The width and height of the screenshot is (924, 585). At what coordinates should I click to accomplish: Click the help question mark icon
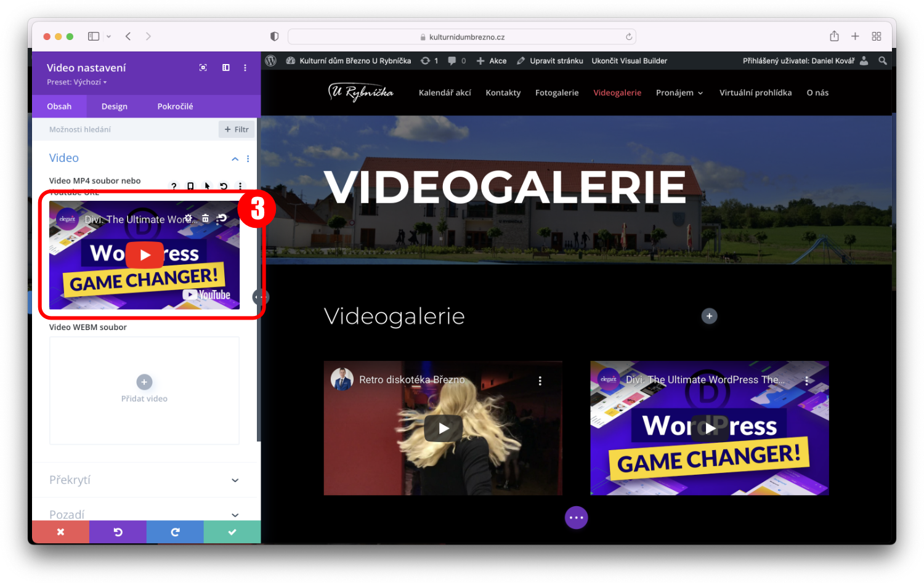pyautogui.click(x=174, y=186)
